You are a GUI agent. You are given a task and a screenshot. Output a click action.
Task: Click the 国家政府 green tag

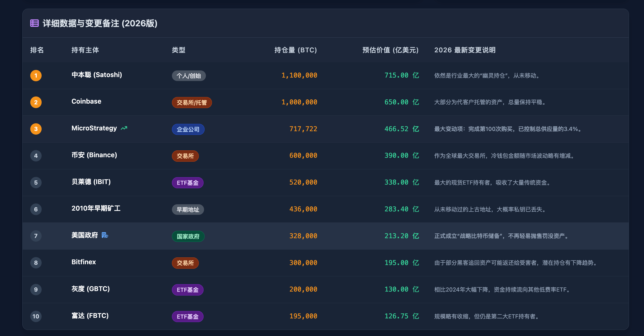(188, 236)
